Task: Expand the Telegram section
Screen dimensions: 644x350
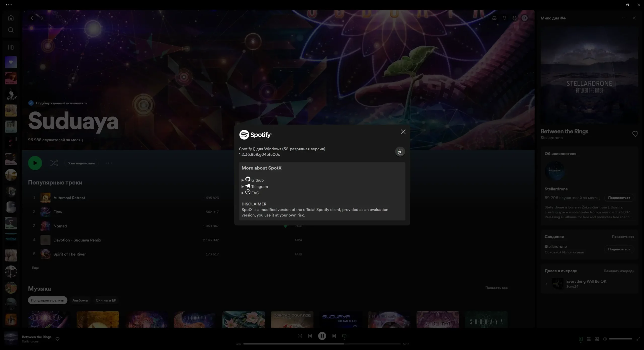Action: point(243,187)
